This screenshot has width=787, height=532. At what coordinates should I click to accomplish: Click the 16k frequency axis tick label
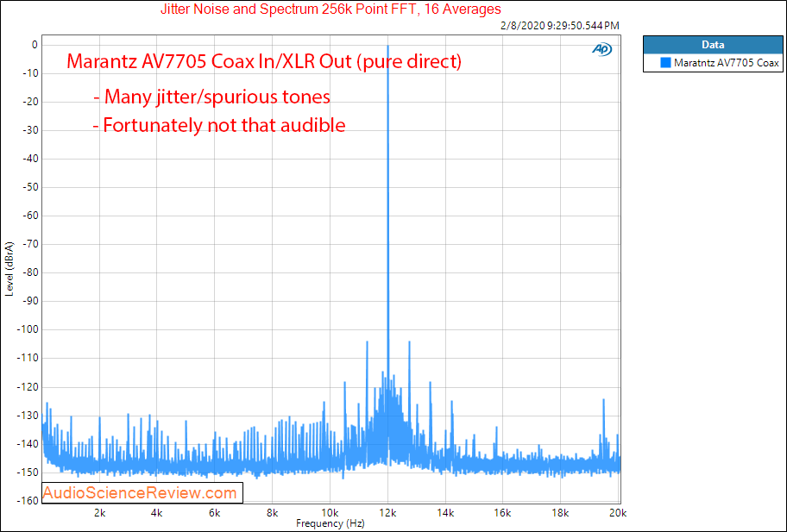pos(502,513)
